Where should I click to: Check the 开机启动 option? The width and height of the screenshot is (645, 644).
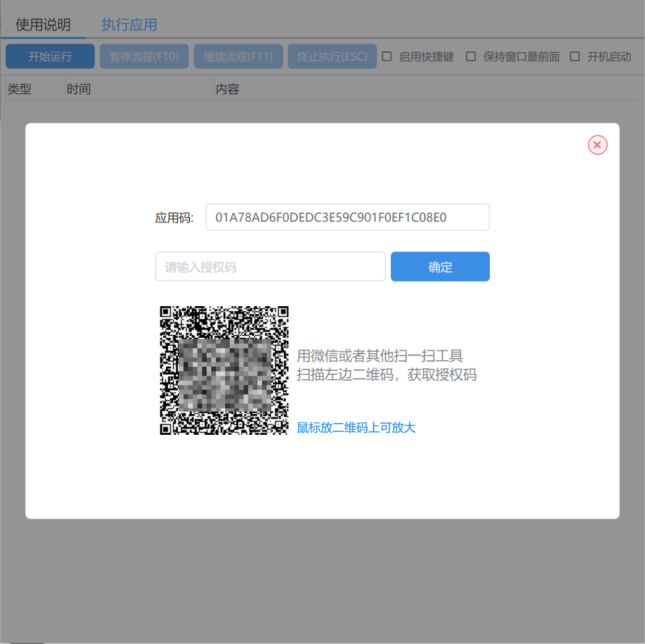pyautogui.click(x=574, y=56)
